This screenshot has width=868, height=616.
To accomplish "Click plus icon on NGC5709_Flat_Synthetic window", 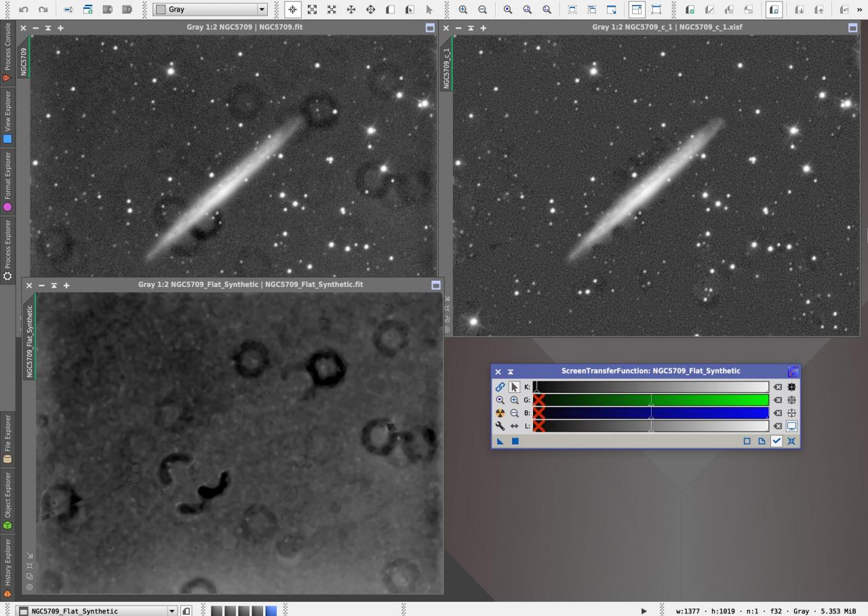I will point(66,285).
